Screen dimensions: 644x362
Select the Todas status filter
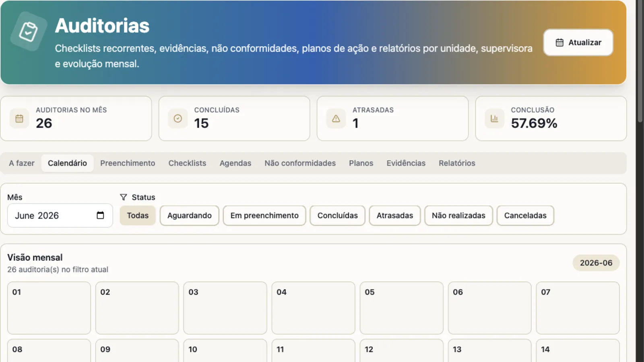138,216
